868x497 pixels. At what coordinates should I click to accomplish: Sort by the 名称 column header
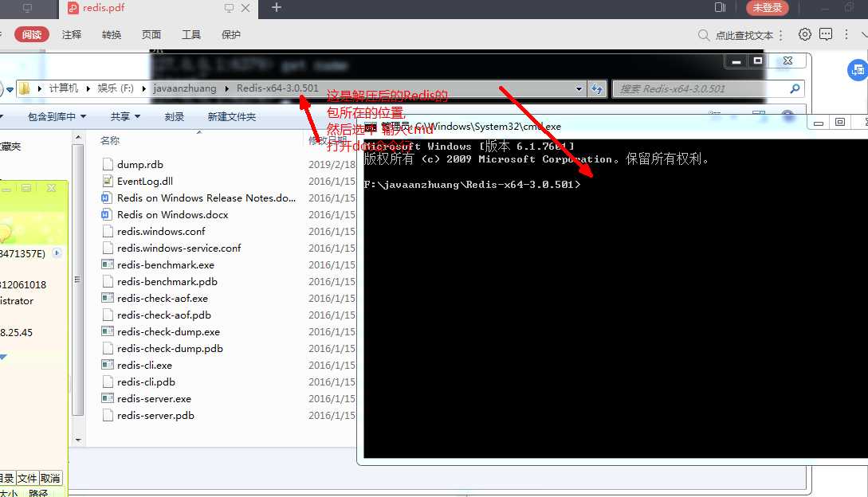pos(110,140)
